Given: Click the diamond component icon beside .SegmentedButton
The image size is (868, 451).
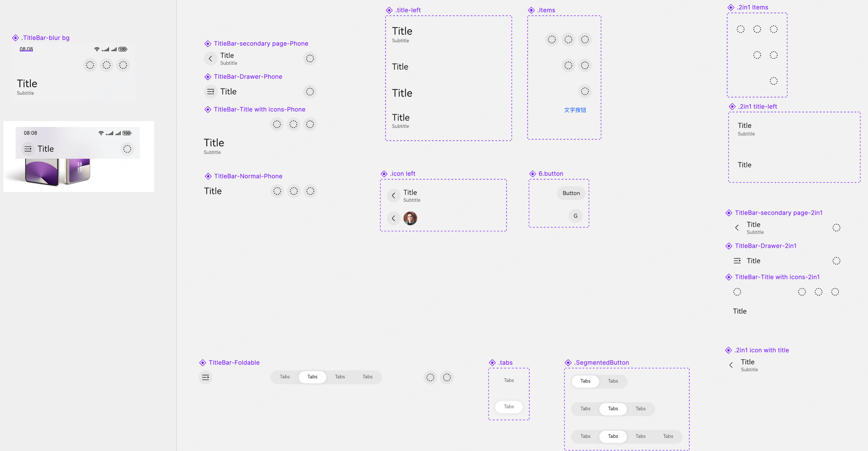Looking at the screenshot, I should [x=568, y=363].
